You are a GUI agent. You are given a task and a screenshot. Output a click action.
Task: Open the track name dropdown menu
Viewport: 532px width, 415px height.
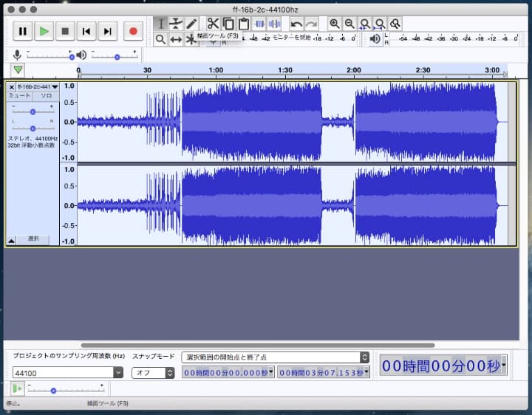click(x=37, y=86)
